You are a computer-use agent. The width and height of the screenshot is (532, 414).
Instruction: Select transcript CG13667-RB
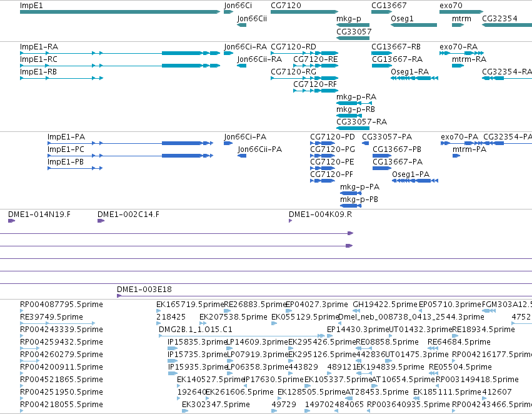coord(382,53)
